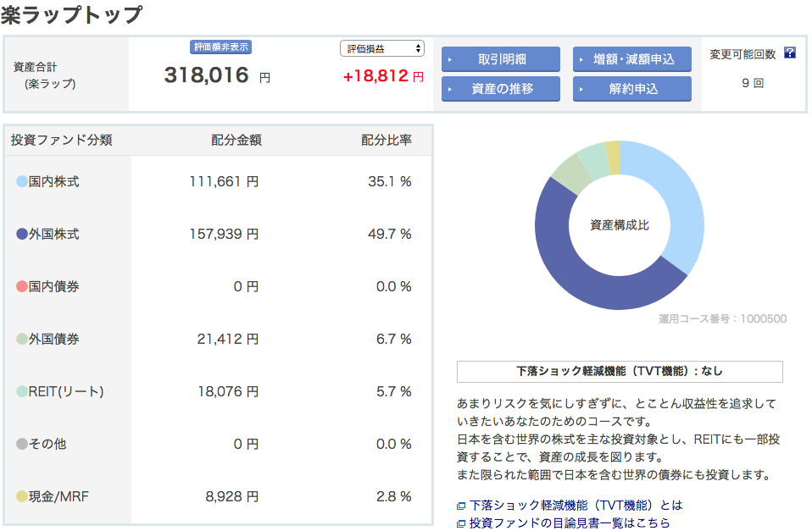Click the 増額・減額申込 button
Viewport: 812px width, 531px height.
[x=631, y=59]
